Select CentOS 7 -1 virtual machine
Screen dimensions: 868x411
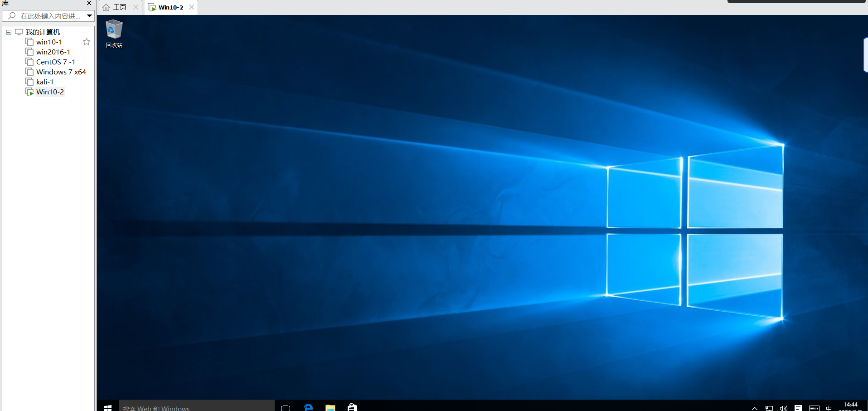coord(55,62)
